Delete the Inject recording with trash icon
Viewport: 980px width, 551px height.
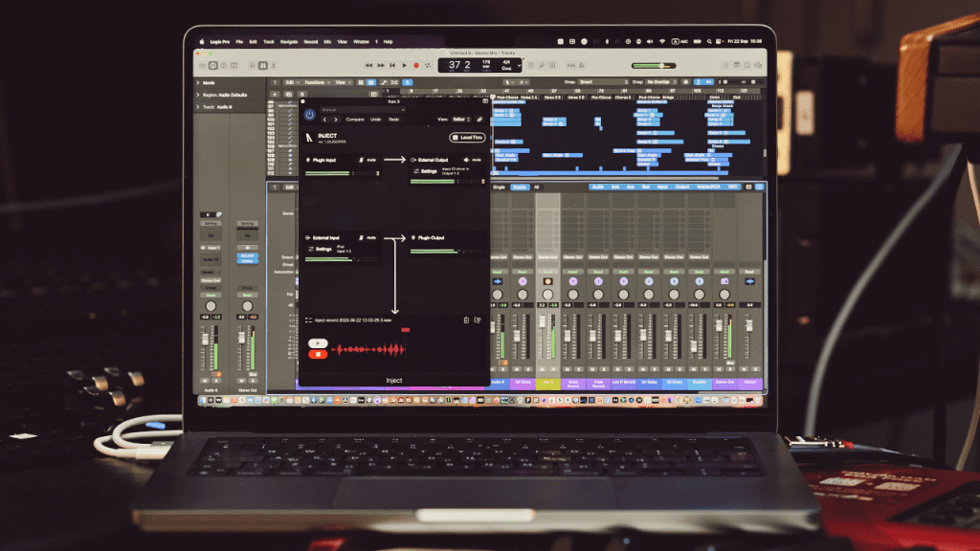click(x=466, y=320)
